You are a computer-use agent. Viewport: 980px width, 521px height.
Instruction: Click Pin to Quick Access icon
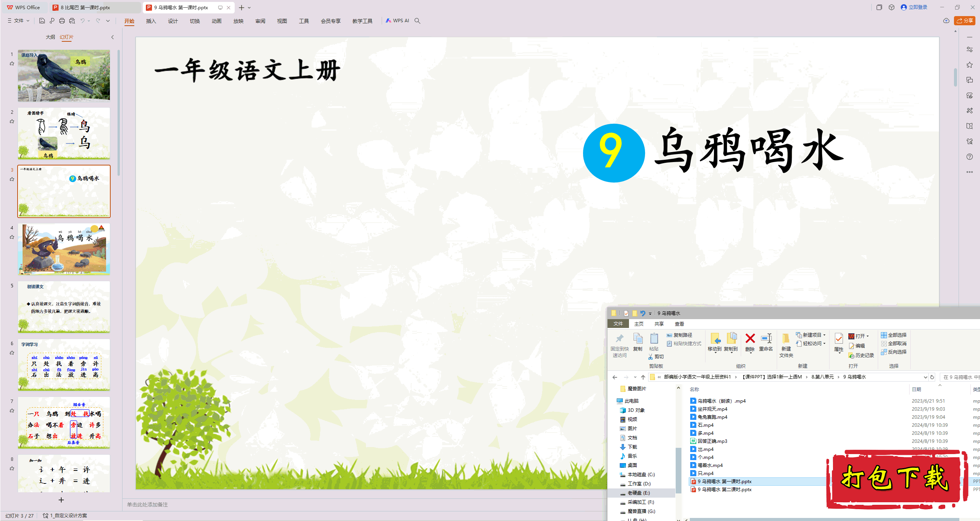click(x=619, y=339)
